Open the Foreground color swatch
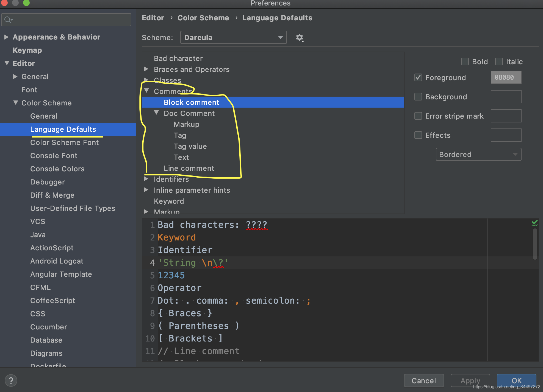Screen dimensions: 543x392 [x=506, y=78]
